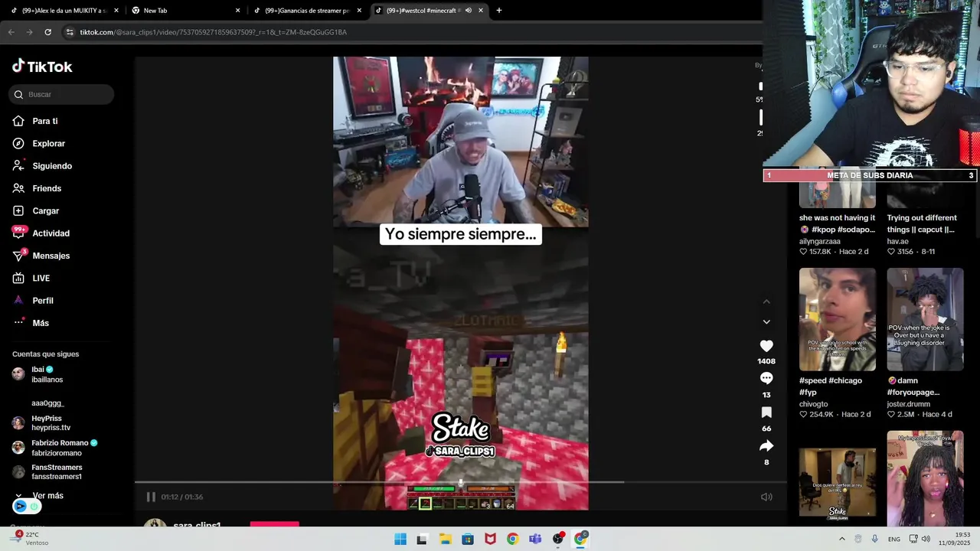Open the weather widget showing 22°C

coord(29,539)
